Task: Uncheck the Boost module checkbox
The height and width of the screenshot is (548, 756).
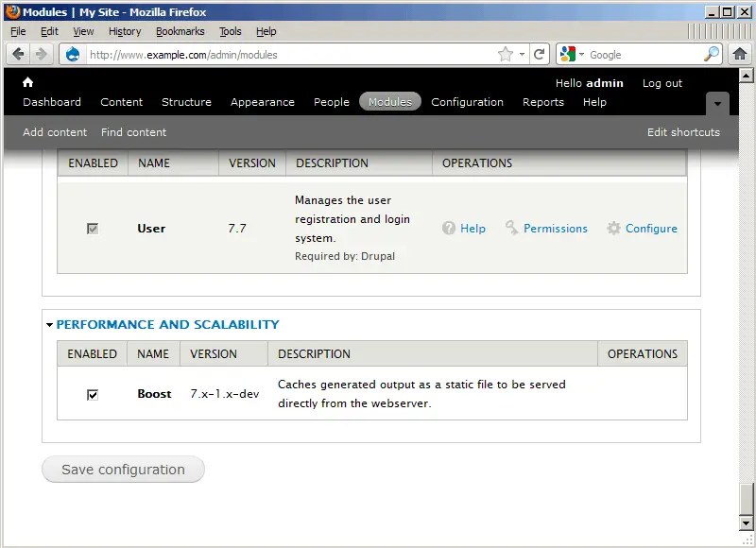Action: (93, 395)
